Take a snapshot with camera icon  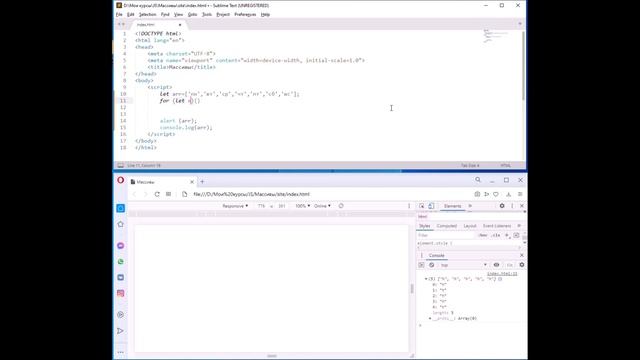(477, 194)
